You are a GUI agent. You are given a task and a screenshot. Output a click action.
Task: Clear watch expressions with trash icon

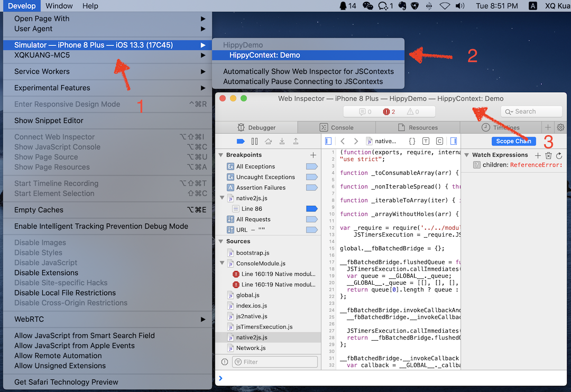[548, 155]
